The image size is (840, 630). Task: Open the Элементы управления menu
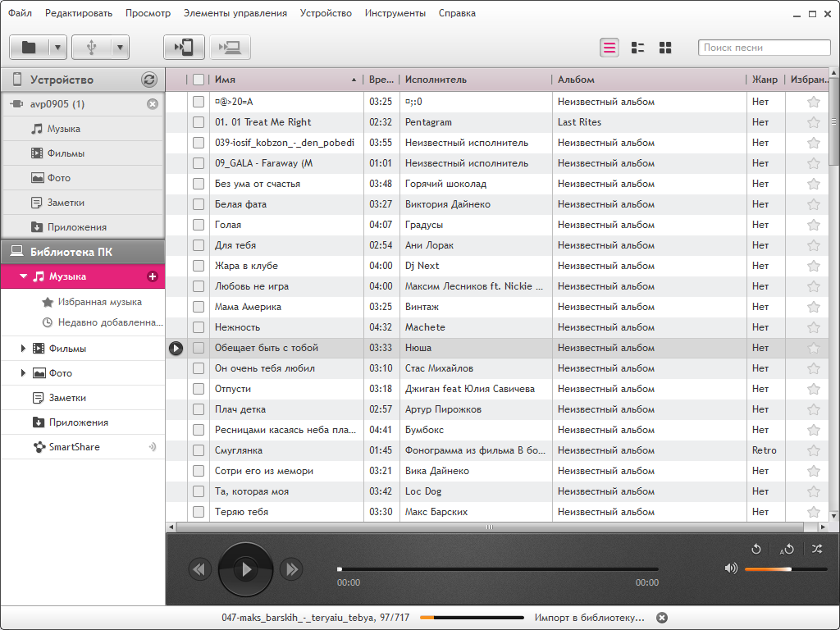tap(235, 13)
